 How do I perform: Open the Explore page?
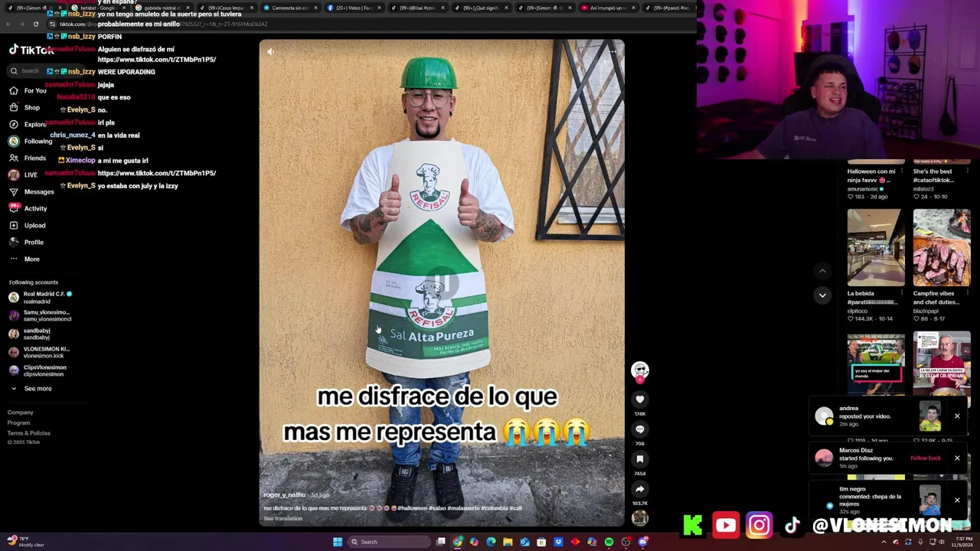(28, 124)
